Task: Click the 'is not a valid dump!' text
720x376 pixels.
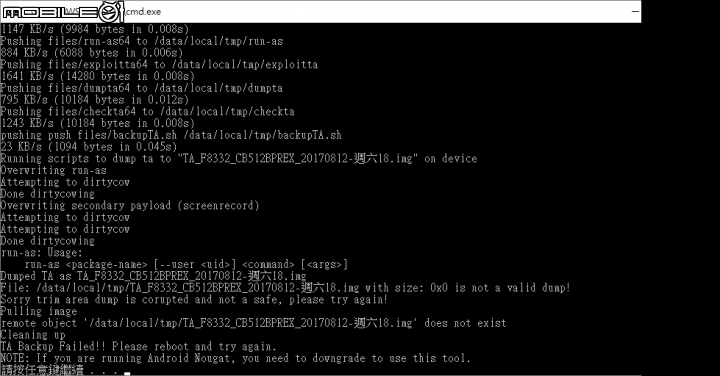Action: 512,288
